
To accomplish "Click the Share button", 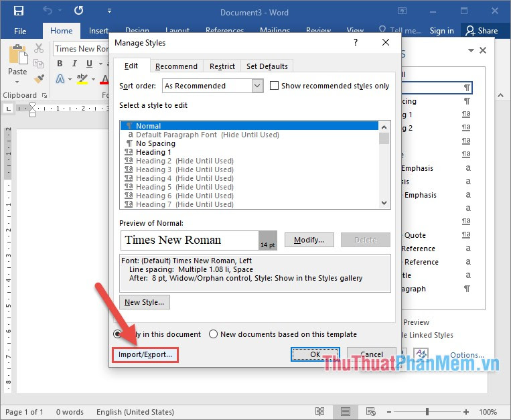I will click(482, 31).
